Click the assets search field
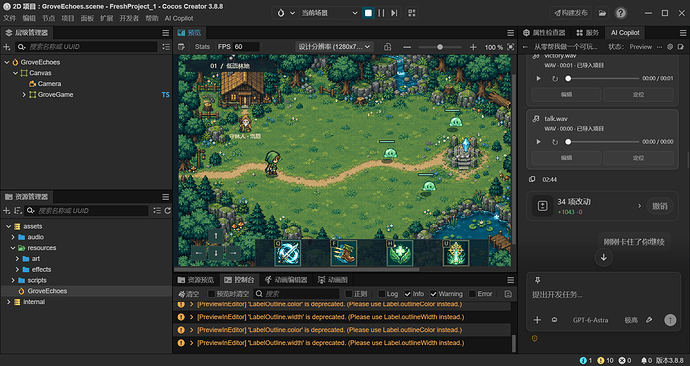This screenshot has width=690, height=366. 86,211
